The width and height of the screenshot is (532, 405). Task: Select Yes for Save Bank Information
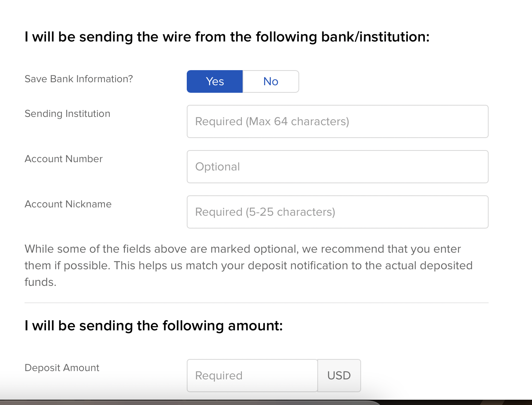(x=215, y=81)
